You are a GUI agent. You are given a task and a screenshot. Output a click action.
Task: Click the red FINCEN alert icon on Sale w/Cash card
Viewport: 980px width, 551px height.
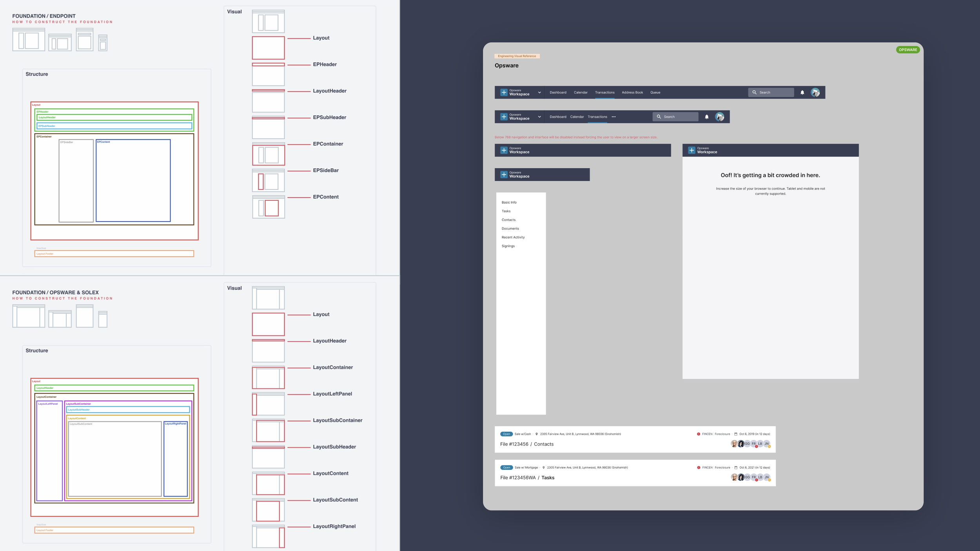coord(699,434)
